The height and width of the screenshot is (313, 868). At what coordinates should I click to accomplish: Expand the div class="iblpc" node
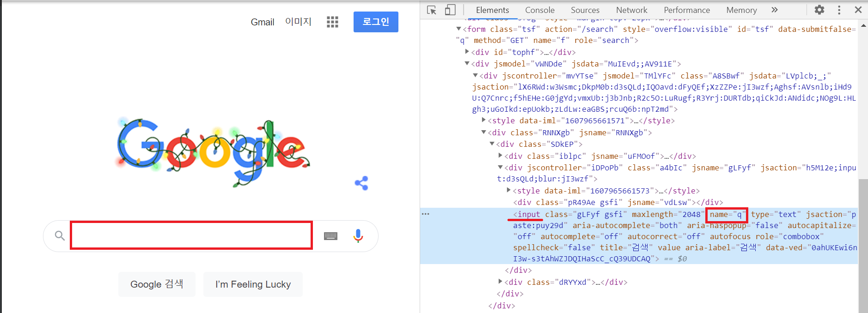pos(501,156)
